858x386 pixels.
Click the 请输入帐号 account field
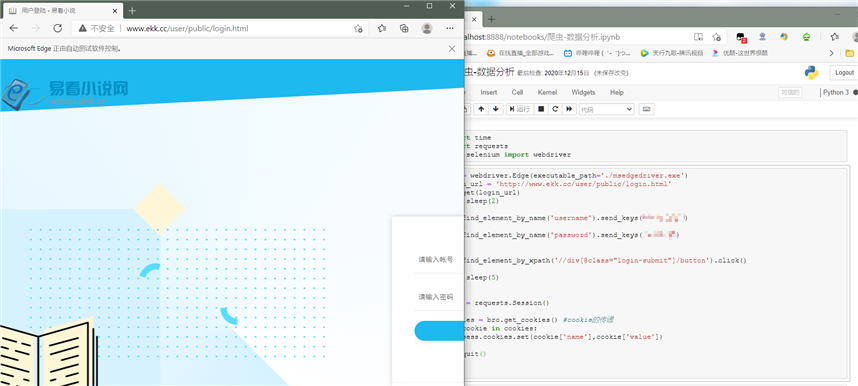[439, 260]
